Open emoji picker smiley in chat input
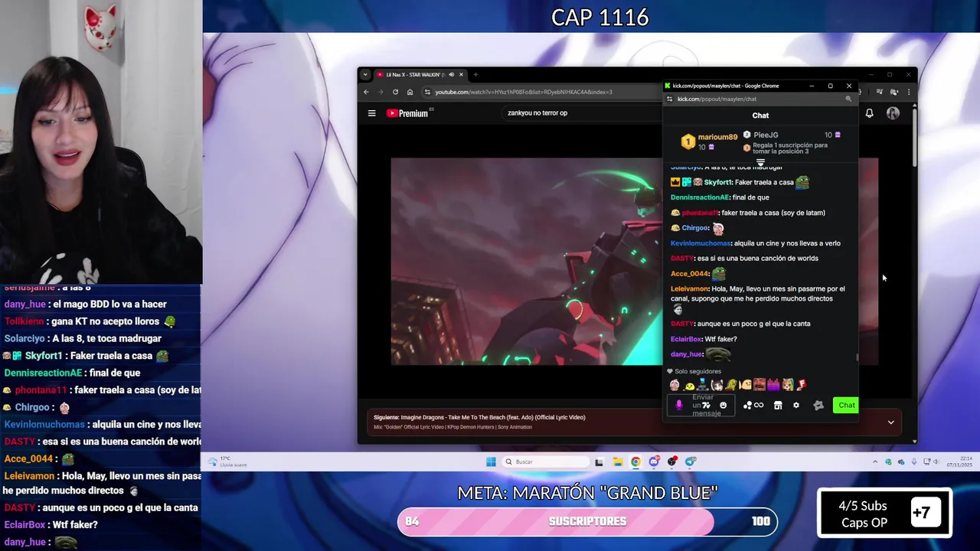This screenshot has width=980, height=551. coord(724,406)
